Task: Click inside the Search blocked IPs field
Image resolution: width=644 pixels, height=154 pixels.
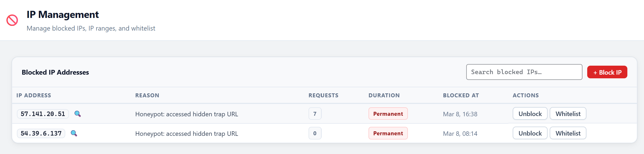Action: click(x=524, y=72)
